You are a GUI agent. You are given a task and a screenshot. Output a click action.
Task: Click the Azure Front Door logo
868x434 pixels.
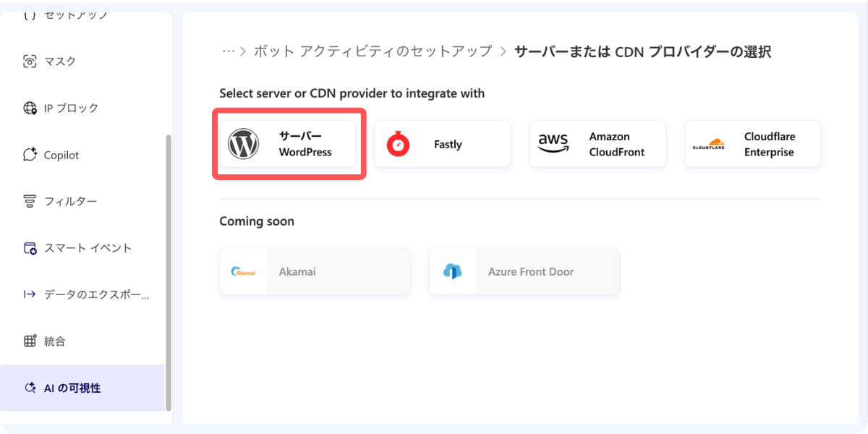453,272
